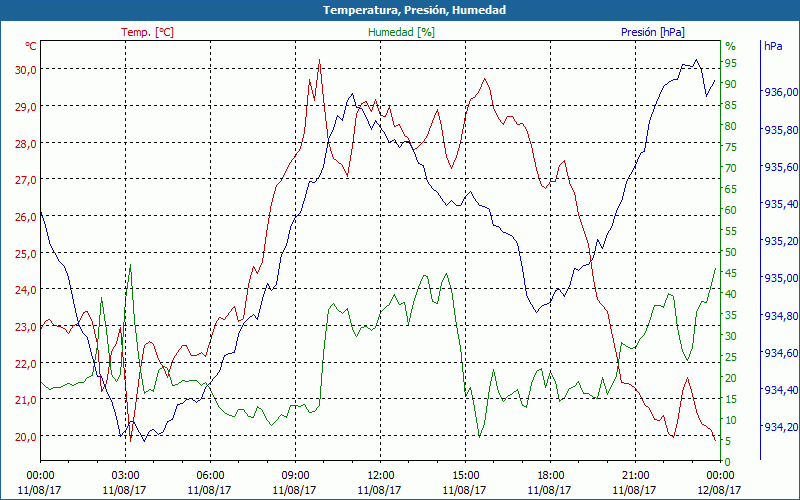
Task: Click the '27,0' temperature axis value
Action: 26,180
